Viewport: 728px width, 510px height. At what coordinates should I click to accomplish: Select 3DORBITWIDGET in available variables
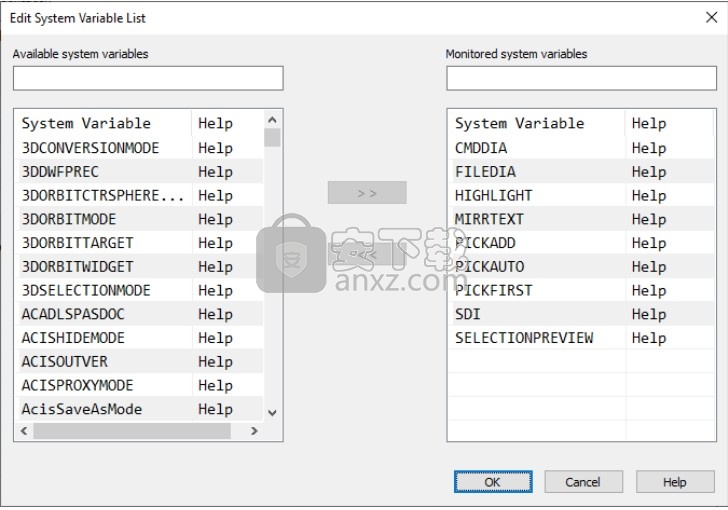78,266
